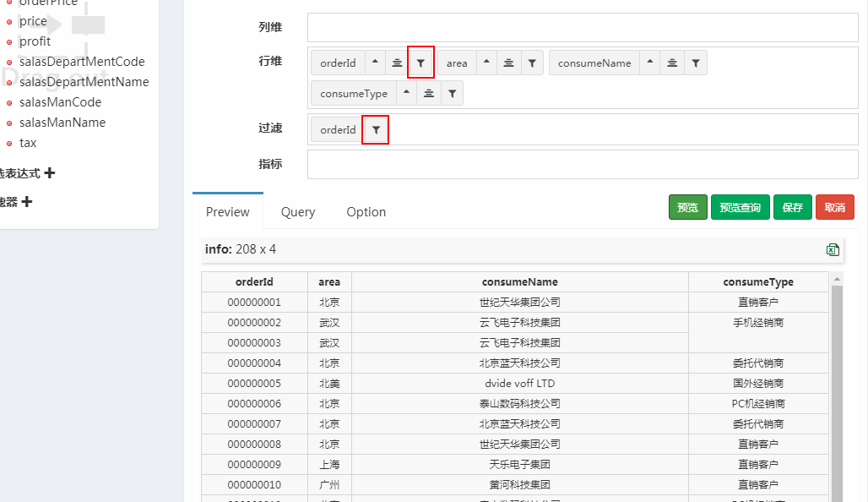Viewport: 868px width, 502px height.
Task: Select the salasManCode field
Action: click(60, 102)
